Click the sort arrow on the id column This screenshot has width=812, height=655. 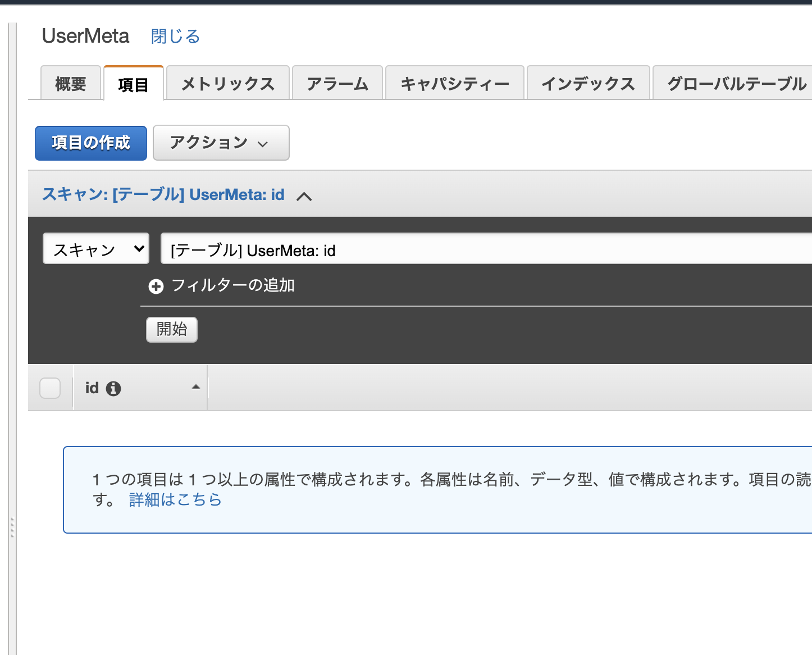point(195,386)
